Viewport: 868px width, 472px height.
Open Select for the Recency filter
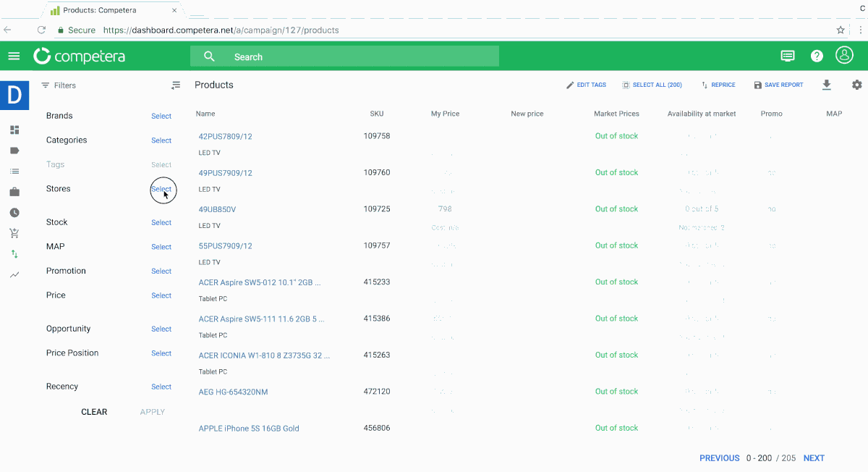coord(161,387)
